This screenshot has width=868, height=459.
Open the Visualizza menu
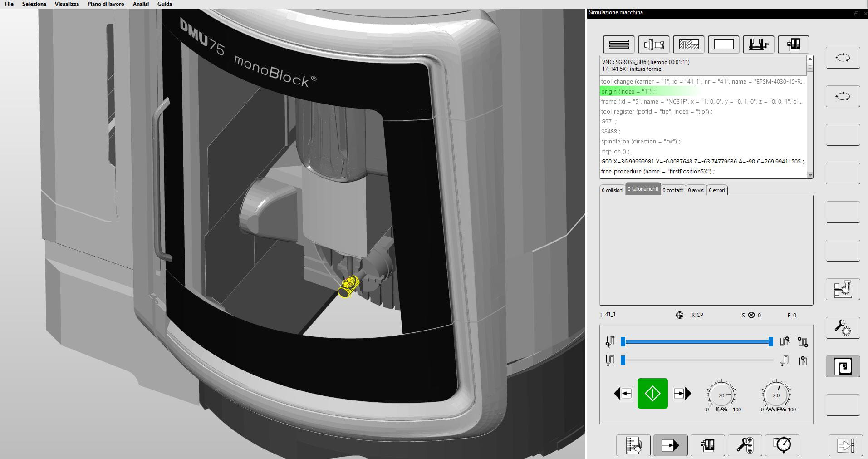click(67, 4)
